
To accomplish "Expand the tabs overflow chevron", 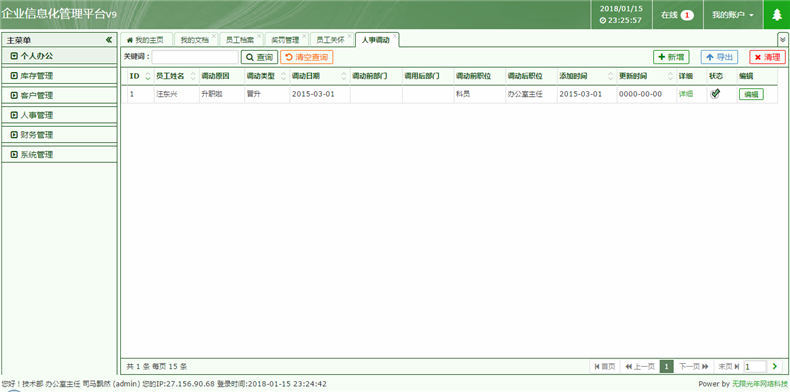I will 783,39.
